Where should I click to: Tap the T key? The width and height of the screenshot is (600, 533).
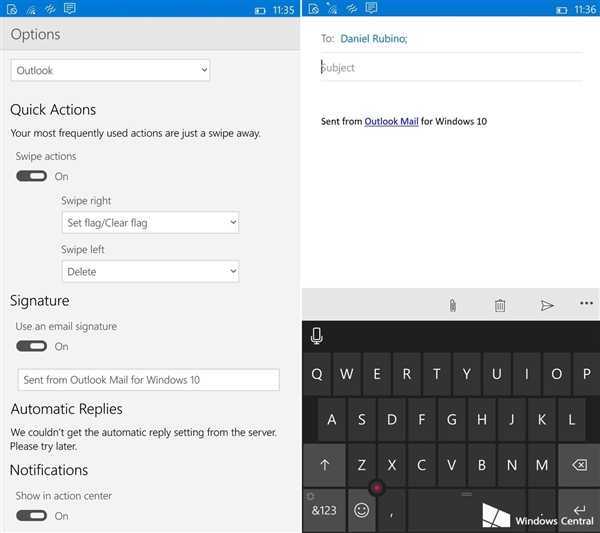[x=437, y=374]
